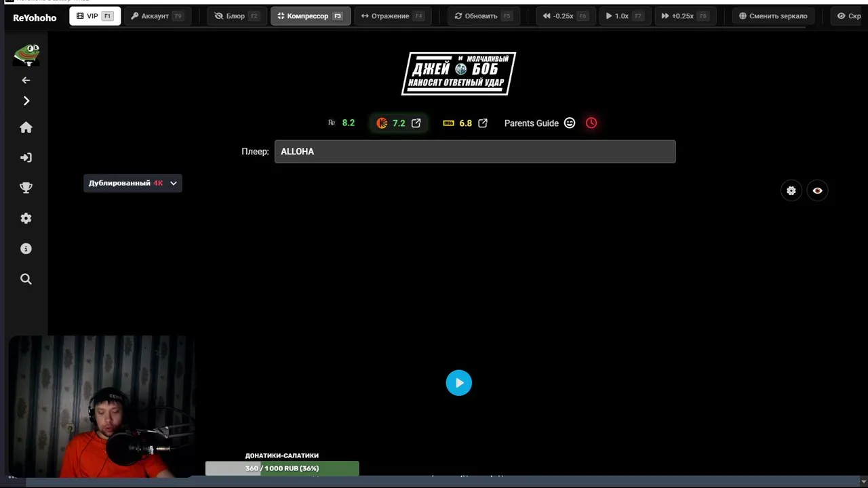Click the Parents Guide smiley icon

[570, 123]
